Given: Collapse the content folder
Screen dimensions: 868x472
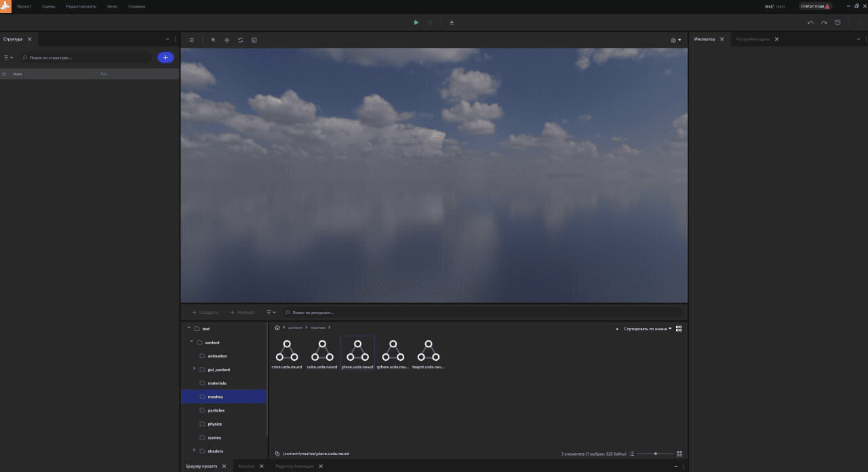Looking at the screenshot, I should click(x=191, y=342).
